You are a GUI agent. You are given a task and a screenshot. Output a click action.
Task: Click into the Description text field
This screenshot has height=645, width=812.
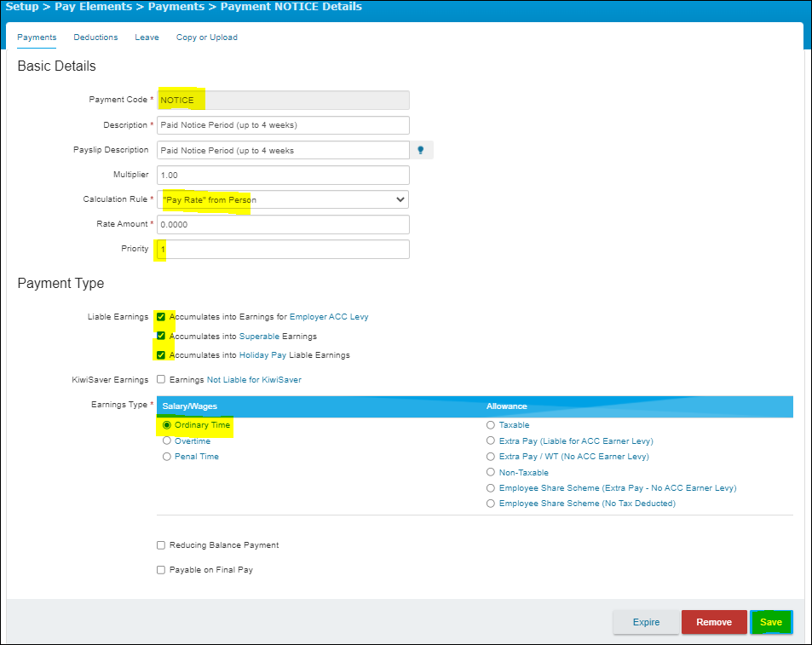tap(283, 125)
